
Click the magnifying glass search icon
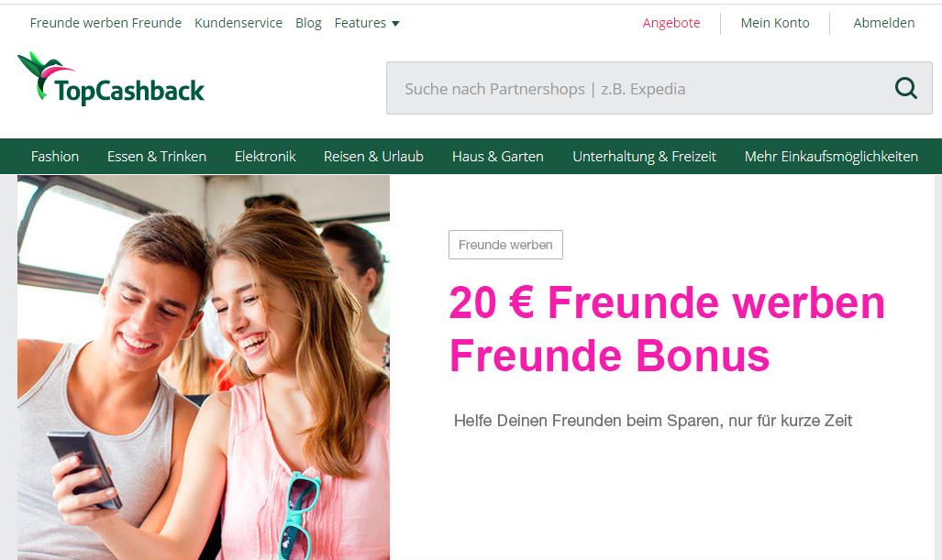(905, 88)
